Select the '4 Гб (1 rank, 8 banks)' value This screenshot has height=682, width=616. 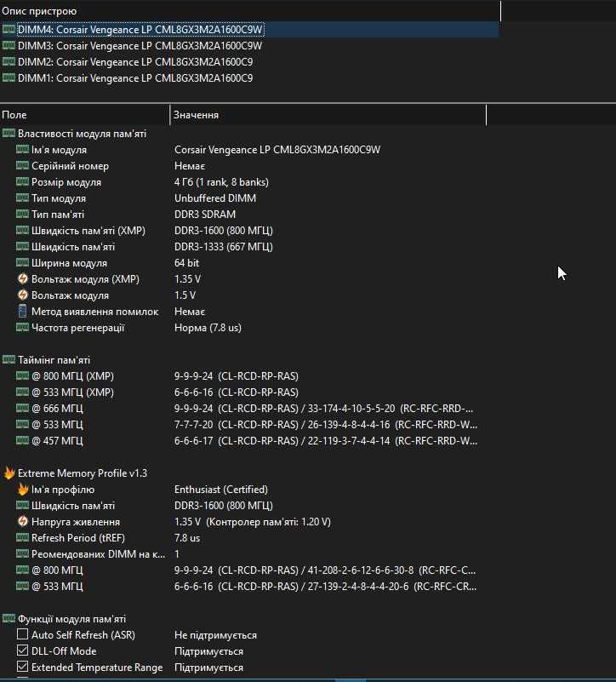[x=221, y=182]
